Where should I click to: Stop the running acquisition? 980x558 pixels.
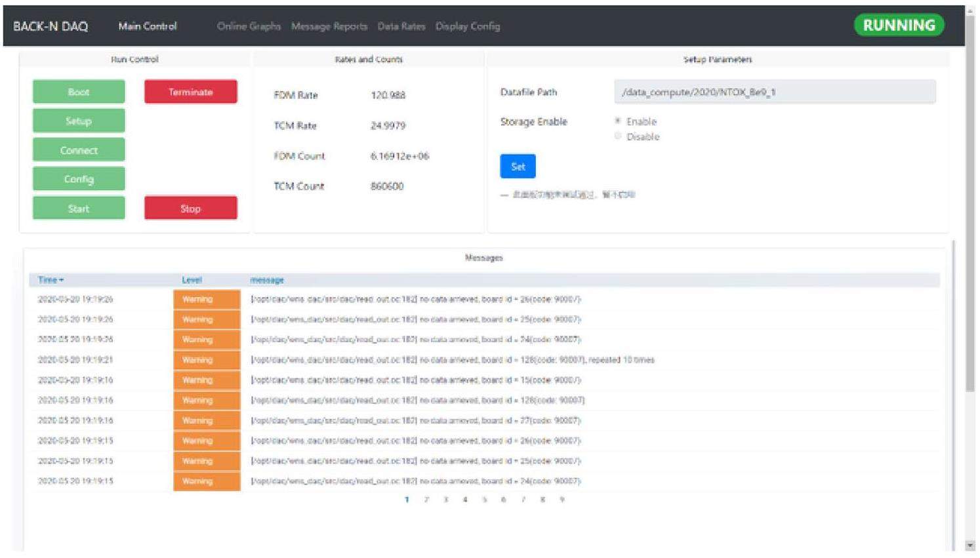[190, 209]
